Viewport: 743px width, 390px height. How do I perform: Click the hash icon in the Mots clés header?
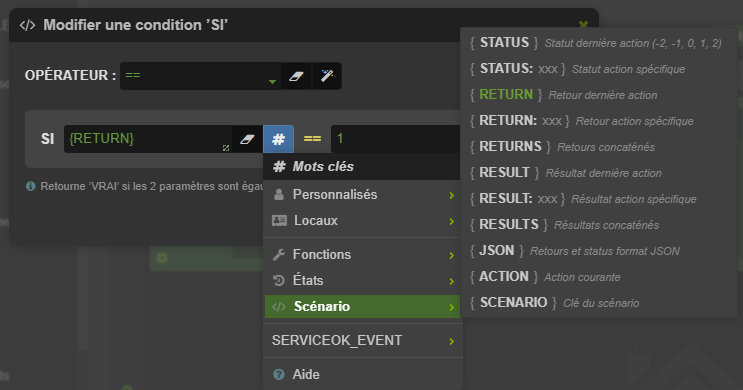[279, 167]
